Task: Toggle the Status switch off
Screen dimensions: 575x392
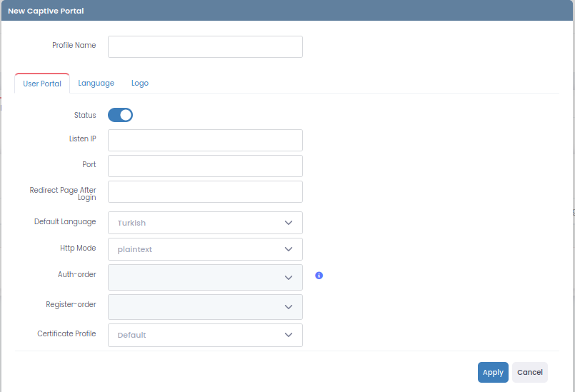Action: [120, 115]
